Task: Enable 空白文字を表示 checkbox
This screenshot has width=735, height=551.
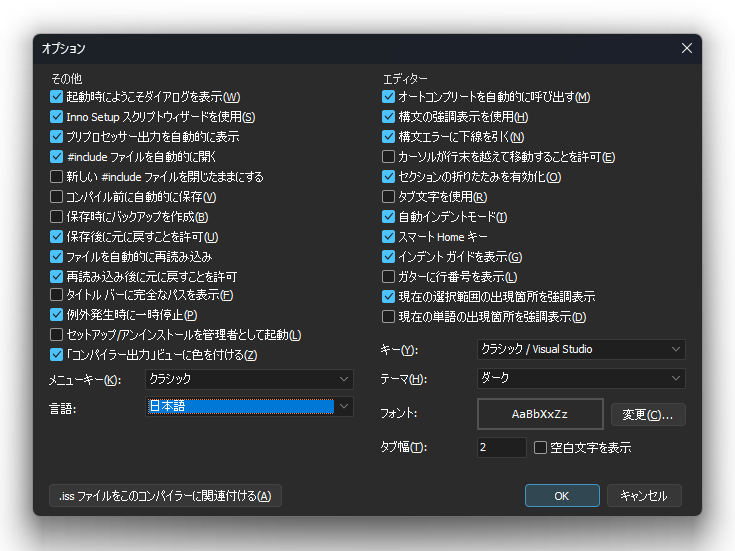Action: [x=540, y=448]
